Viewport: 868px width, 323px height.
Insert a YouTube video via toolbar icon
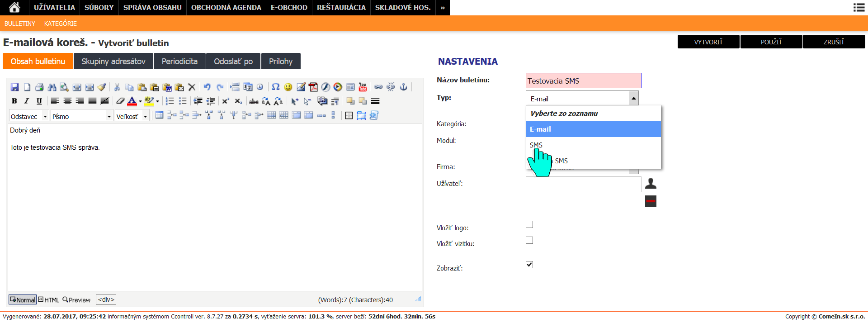click(363, 87)
